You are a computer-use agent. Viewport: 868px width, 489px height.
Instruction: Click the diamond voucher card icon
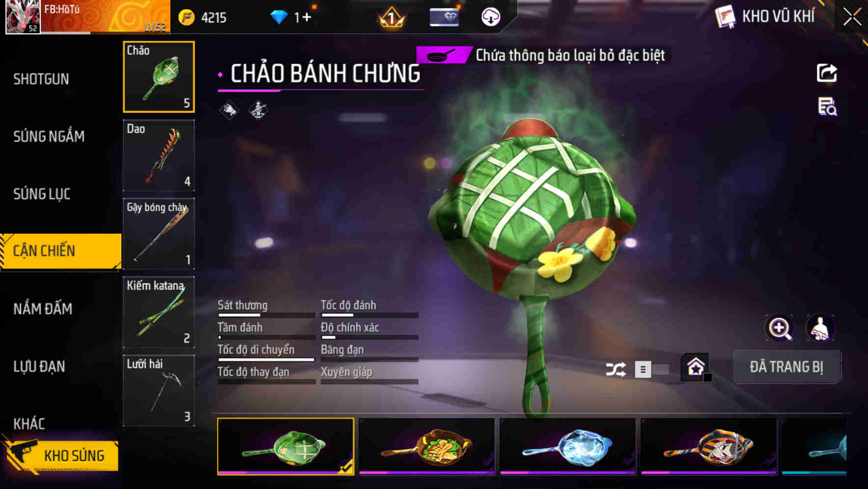444,17
